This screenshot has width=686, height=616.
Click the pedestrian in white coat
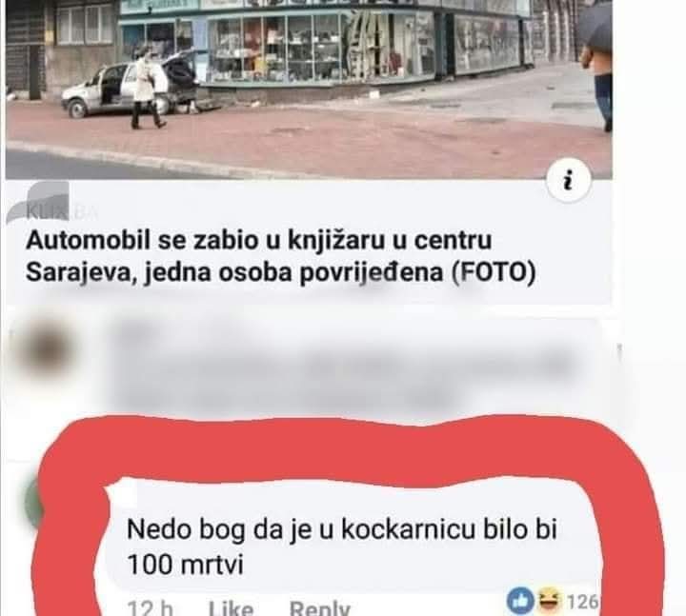pos(147,89)
